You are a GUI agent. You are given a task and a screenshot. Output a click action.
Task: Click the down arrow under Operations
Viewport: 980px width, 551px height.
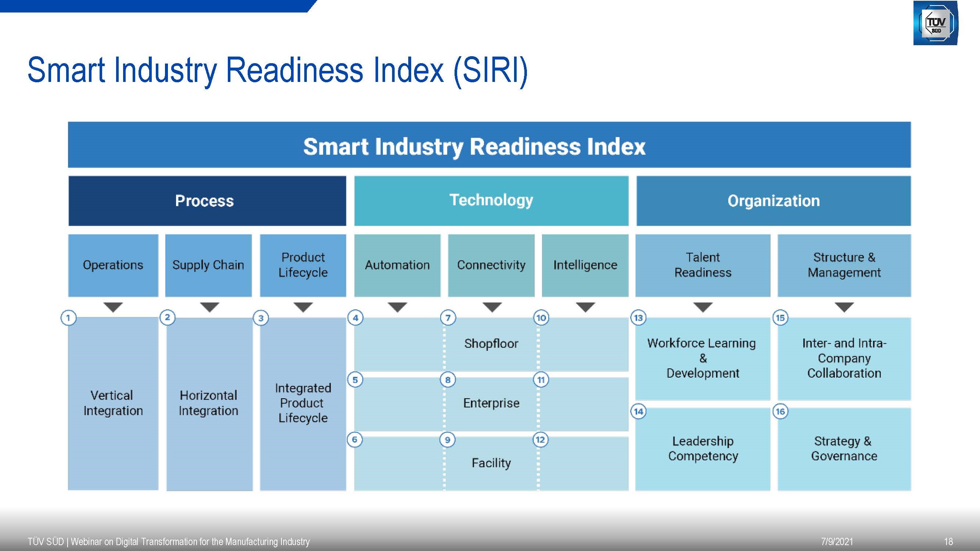coord(113,307)
